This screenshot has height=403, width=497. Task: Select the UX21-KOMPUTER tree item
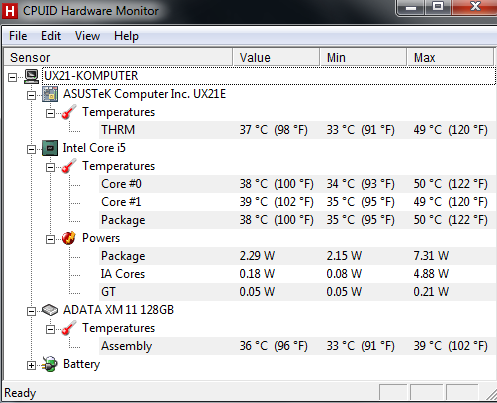[x=91, y=76]
